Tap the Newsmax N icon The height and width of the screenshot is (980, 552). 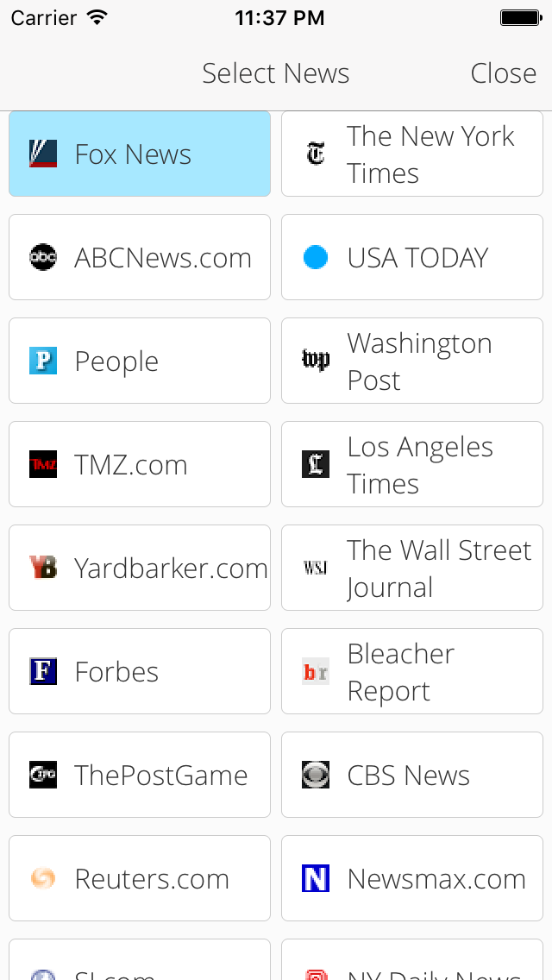click(x=316, y=878)
